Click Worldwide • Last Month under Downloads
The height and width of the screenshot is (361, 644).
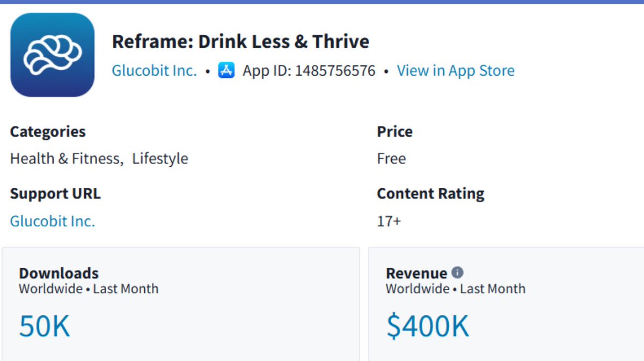[89, 289]
